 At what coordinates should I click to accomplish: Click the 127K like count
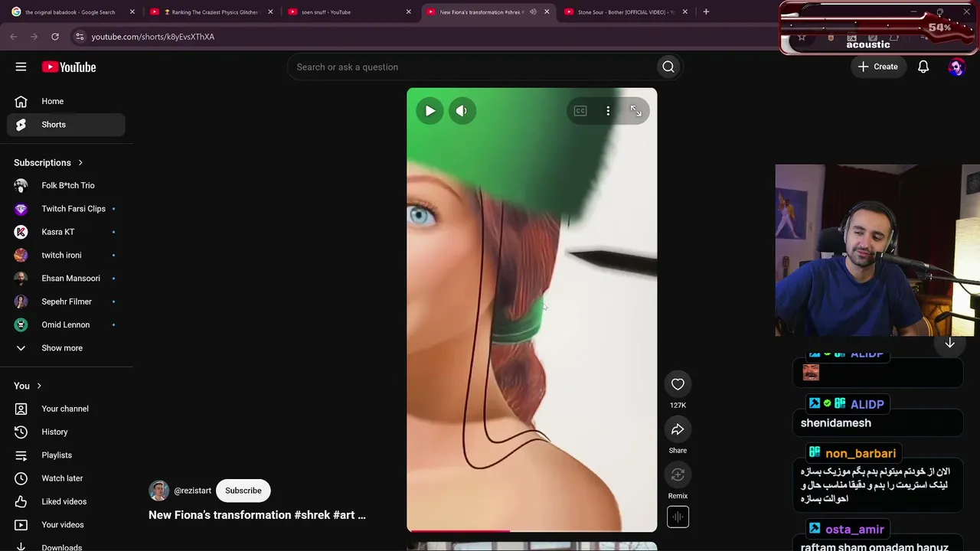coord(678,405)
